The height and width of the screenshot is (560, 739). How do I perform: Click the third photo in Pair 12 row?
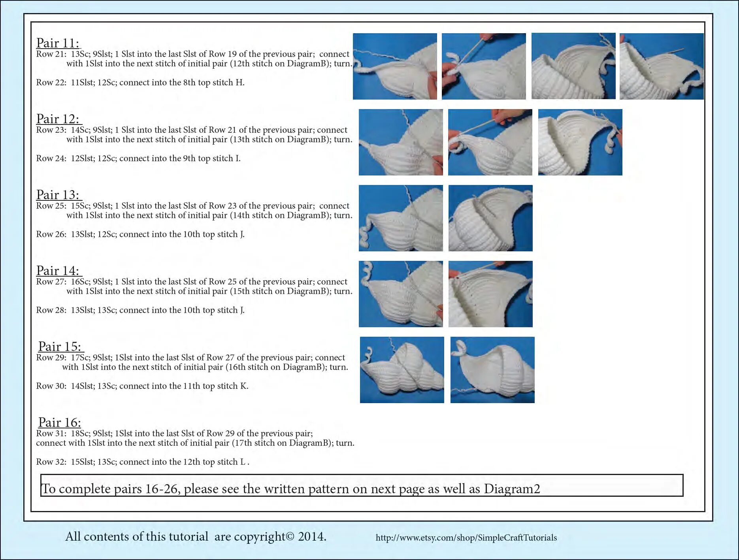pos(580,142)
